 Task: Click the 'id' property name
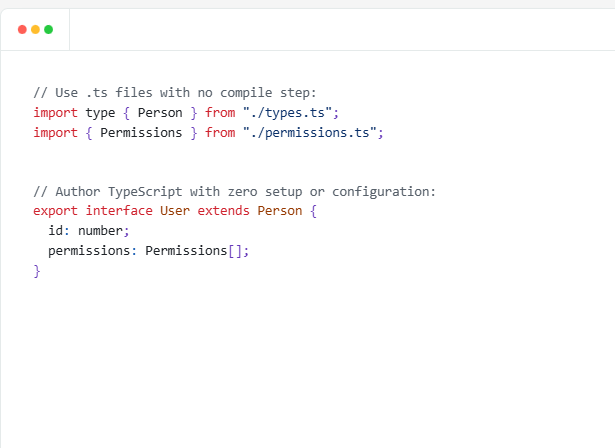point(55,231)
